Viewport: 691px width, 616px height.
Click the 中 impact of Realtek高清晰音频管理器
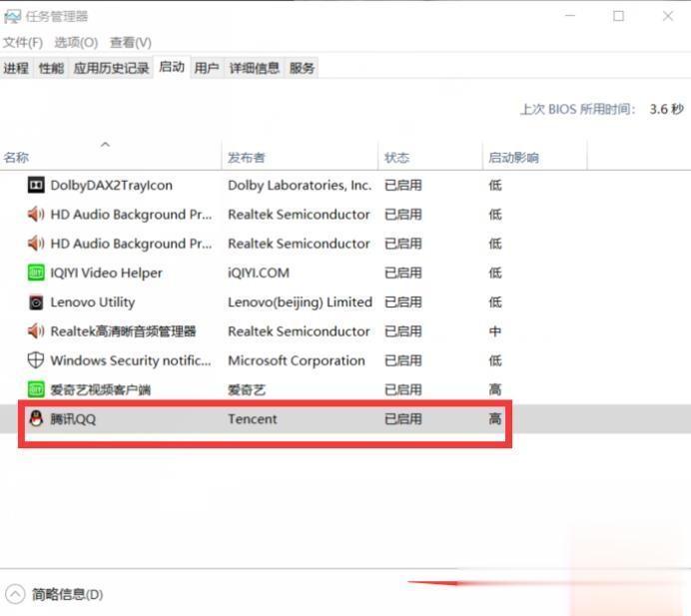(495, 331)
